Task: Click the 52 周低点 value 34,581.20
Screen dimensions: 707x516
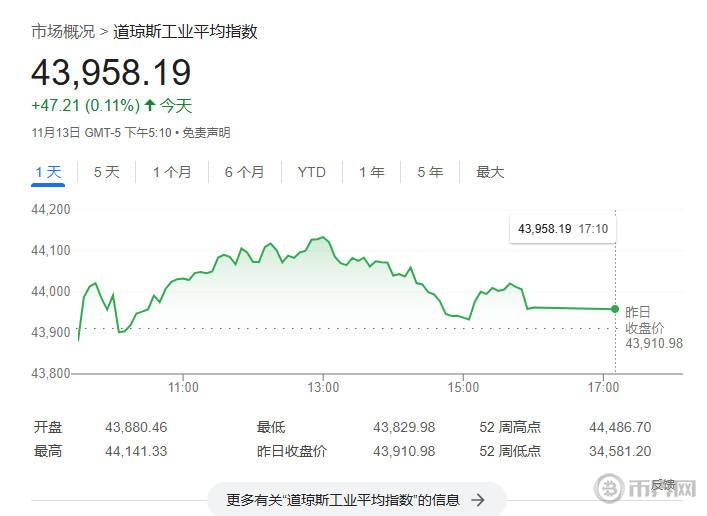Action: point(620,451)
